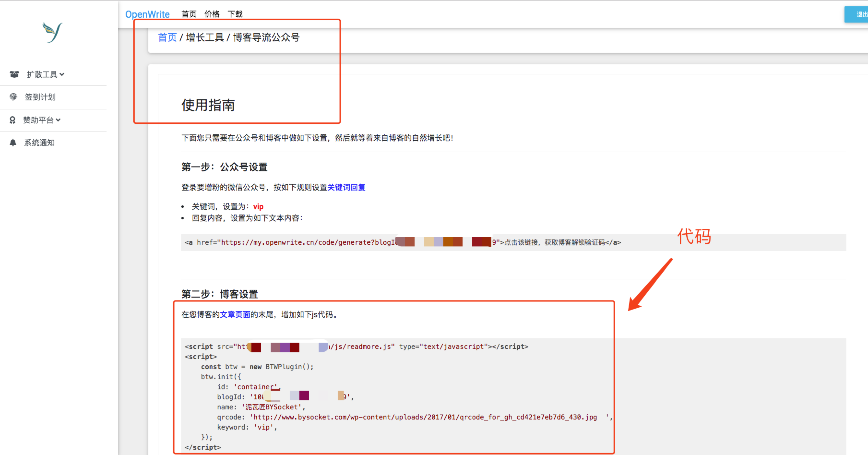Click the award badge icon beside 赞助平台
This screenshot has height=455, width=868.
[12, 120]
